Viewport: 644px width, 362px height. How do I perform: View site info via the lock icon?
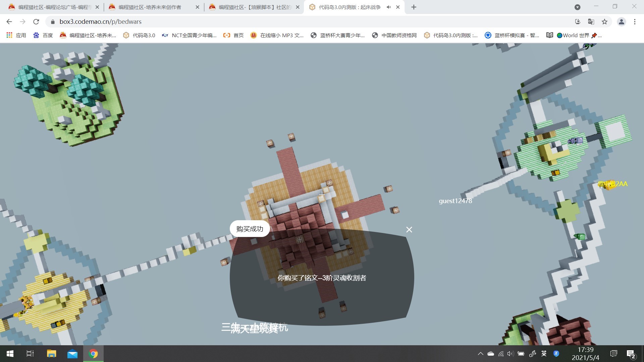tap(52, 22)
